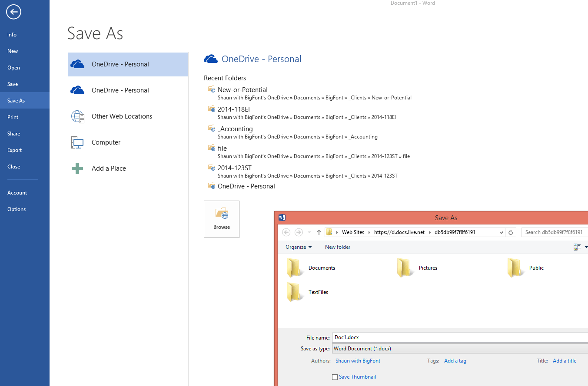Image resolution: width=588 pixels, height=386 pixels.
Task: Go back in the Save As dialog
Action: click(286, 232)
